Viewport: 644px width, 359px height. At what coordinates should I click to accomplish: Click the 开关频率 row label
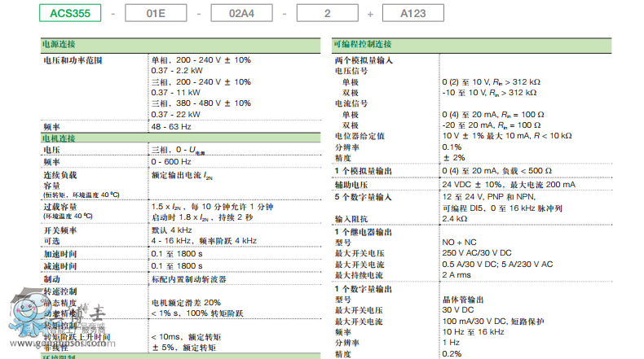pos(60,230)
